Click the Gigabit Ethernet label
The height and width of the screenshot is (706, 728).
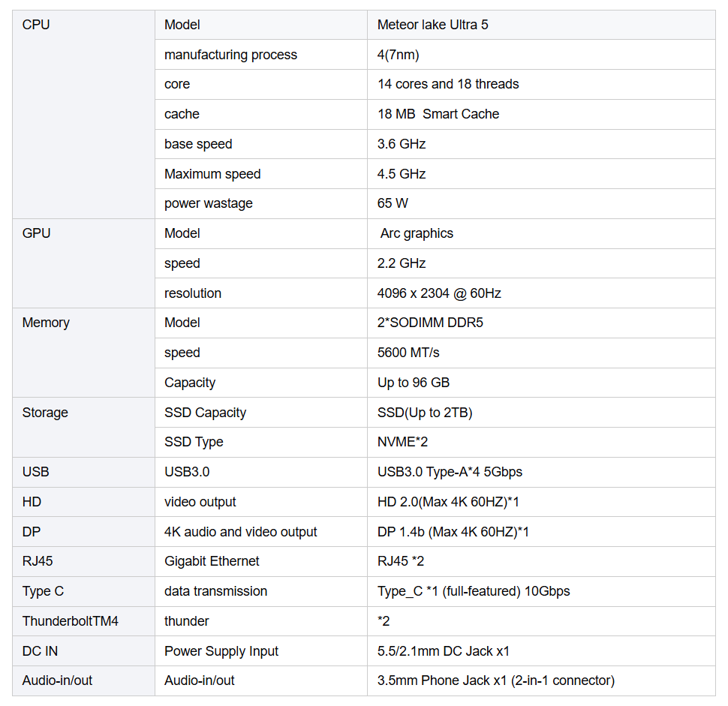pyautogui.click(x=212, y=561)
